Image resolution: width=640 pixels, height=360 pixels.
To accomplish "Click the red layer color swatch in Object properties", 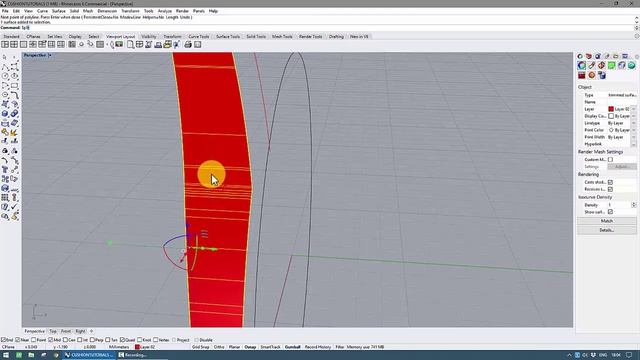I will (611, 109).
